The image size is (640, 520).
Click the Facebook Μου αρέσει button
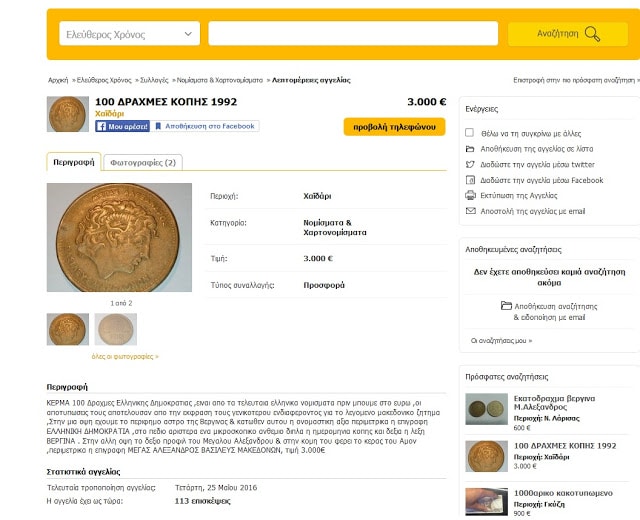(122, 126)
